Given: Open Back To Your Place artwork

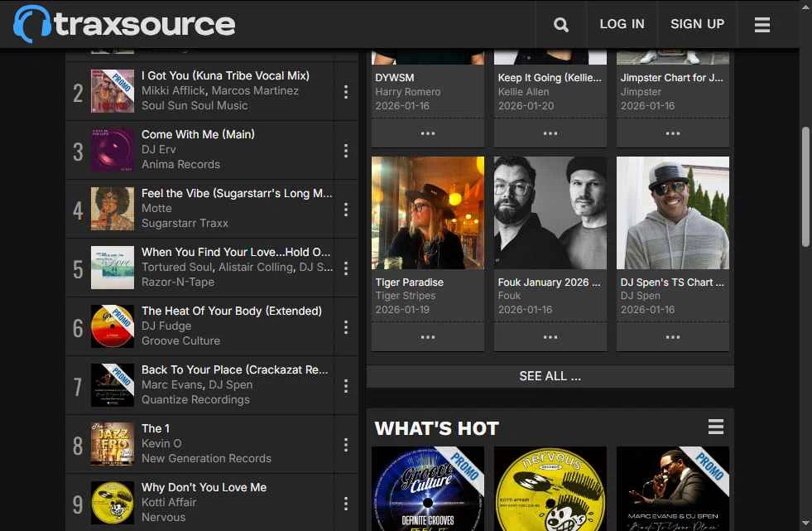Looking at the screenshot, I should pos(113,385).
